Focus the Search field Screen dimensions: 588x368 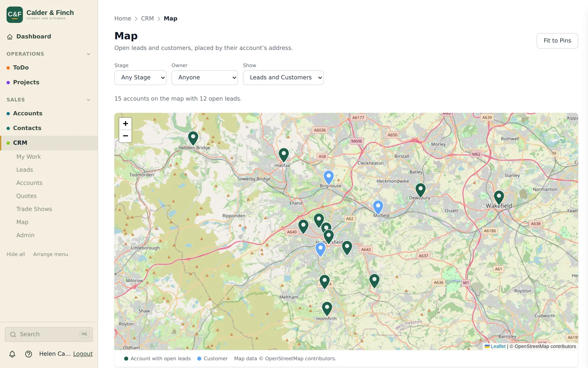coord(49,335)
